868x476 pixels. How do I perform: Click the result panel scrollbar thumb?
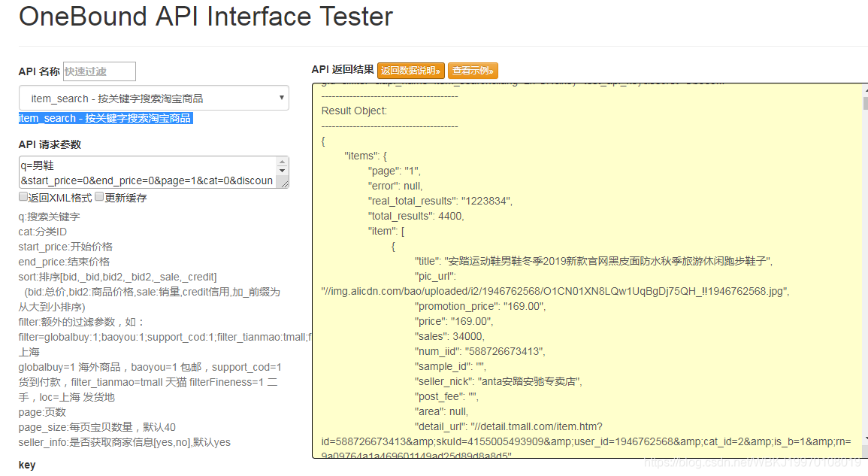click(x=865, y=103)
